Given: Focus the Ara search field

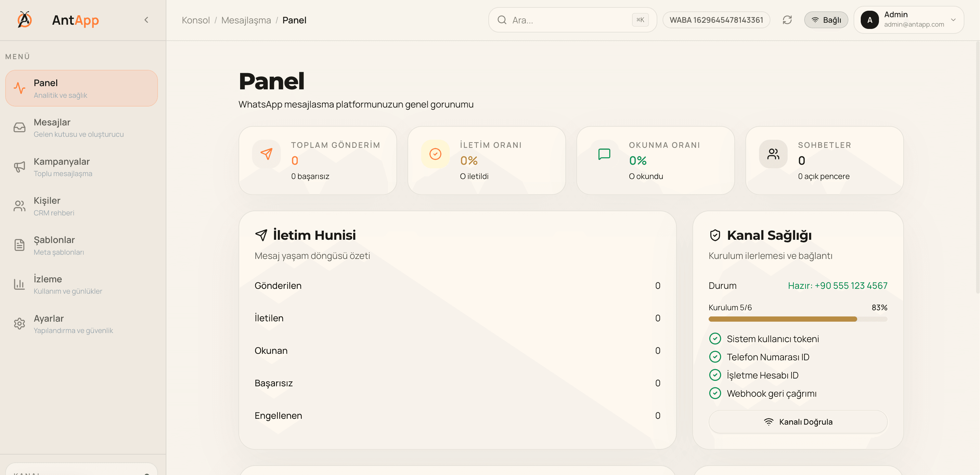Looking at the screenshot, I should [x=572, y=20].
